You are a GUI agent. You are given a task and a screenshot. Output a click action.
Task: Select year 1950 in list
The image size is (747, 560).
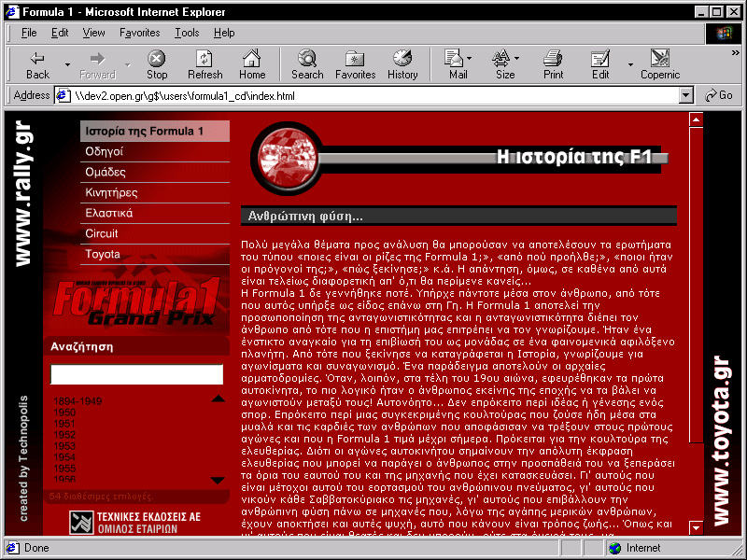tap(64, 413)
